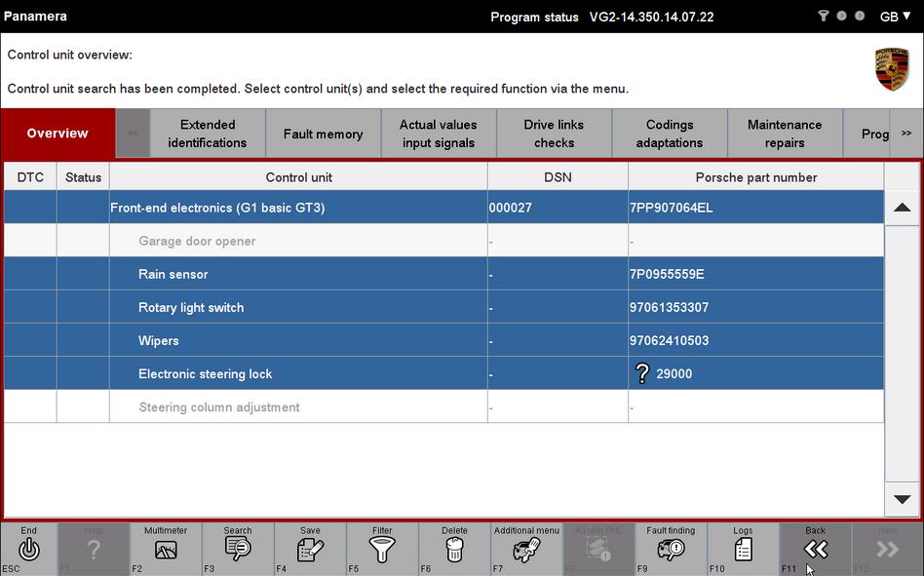Viewport: 924px width, 576px height.
Task: Open the Multimeter tool (F2)
Action: [166, 550]
